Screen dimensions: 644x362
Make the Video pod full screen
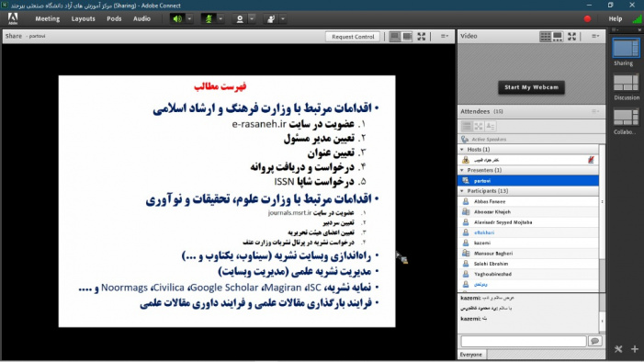pyautogui.click(x=571, y=37)
